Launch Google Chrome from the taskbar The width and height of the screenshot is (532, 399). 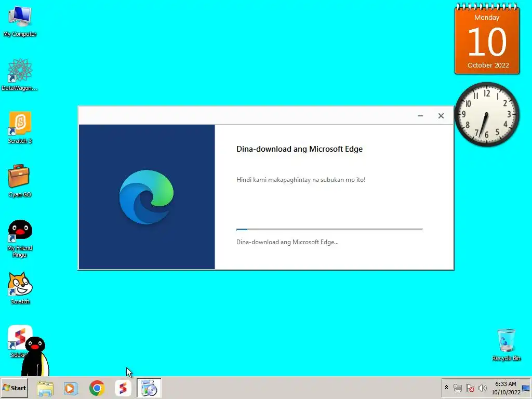pos(97,388)
